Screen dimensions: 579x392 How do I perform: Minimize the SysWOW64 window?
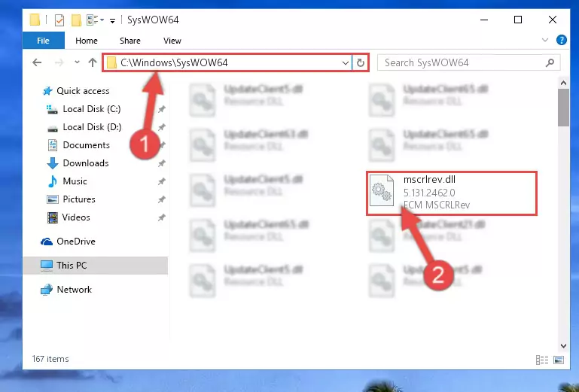pyautogui.click(x=484, y=20)
